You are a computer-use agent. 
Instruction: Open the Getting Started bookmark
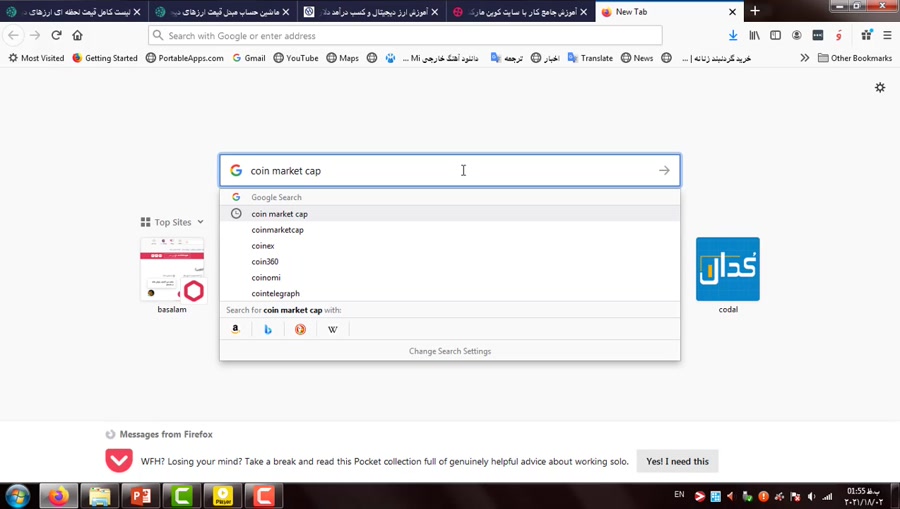pyautogui.click(x=106, y=58)
